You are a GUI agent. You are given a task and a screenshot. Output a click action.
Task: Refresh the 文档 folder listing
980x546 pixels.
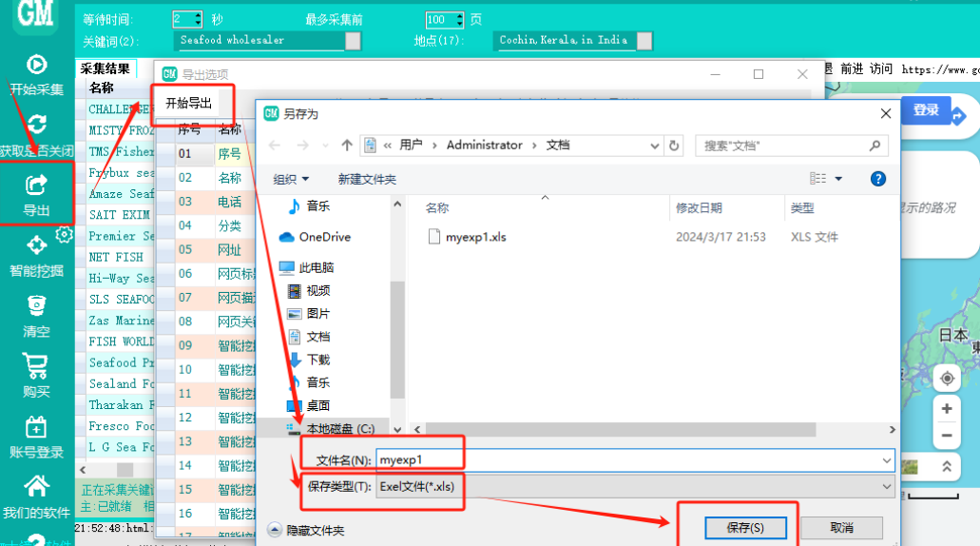pos(674,146)
